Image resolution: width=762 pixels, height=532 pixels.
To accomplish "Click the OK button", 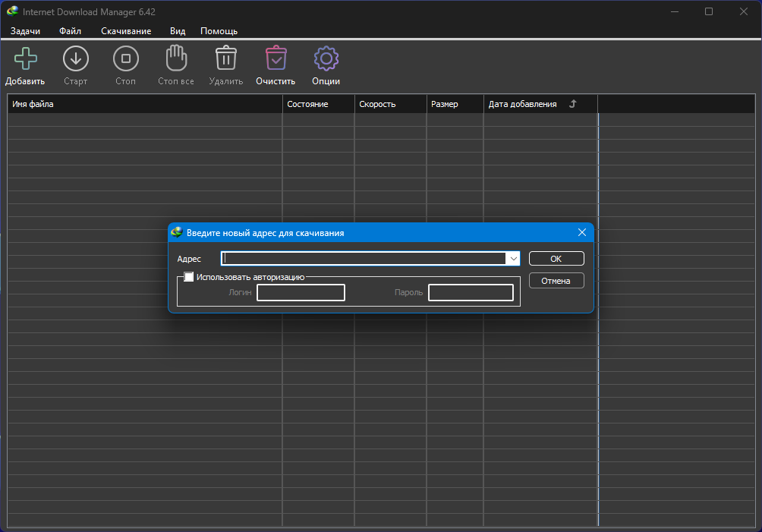I will (556, 259).
